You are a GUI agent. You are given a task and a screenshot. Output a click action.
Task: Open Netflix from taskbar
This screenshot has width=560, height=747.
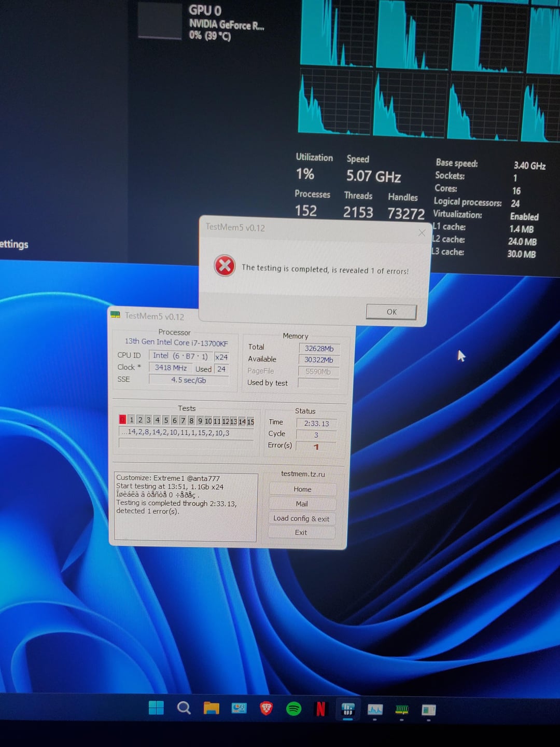(x=320, y=709)
